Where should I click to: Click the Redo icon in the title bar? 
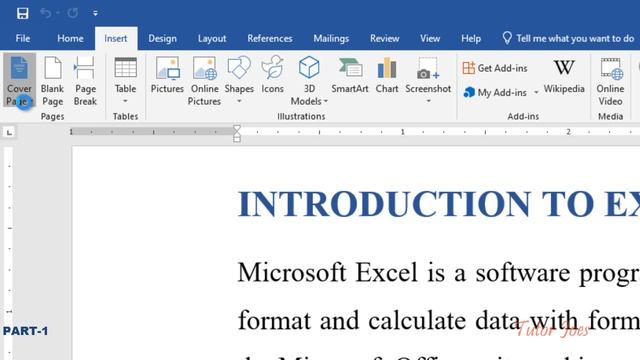point(73,13)
